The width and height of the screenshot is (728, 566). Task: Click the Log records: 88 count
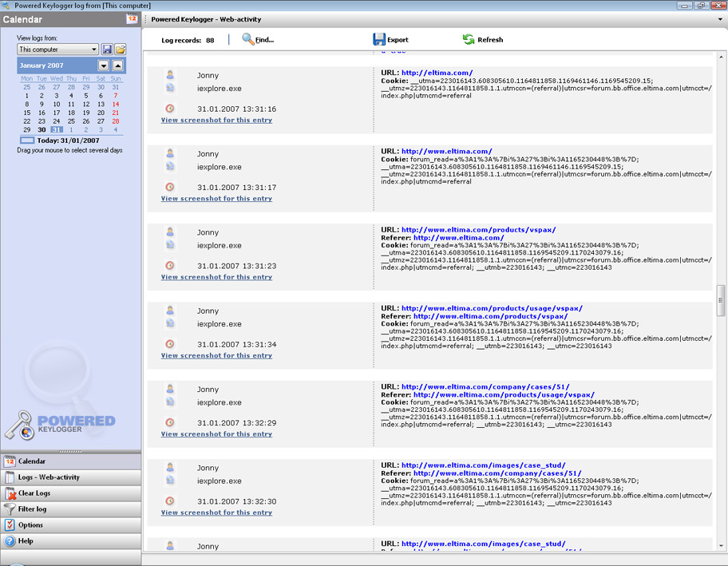point(188,41)
